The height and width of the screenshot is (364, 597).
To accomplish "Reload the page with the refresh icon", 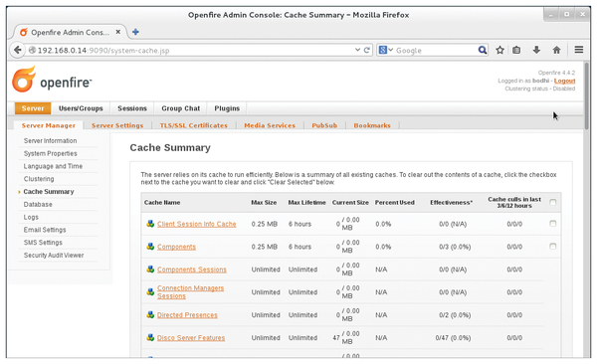I will coord(367,50).
